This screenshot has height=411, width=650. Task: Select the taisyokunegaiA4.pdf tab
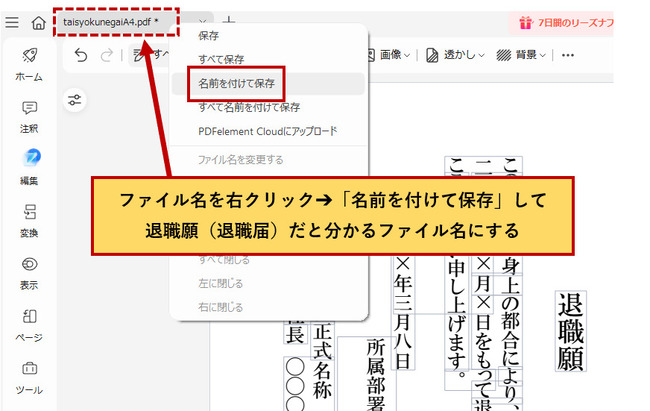110,22
